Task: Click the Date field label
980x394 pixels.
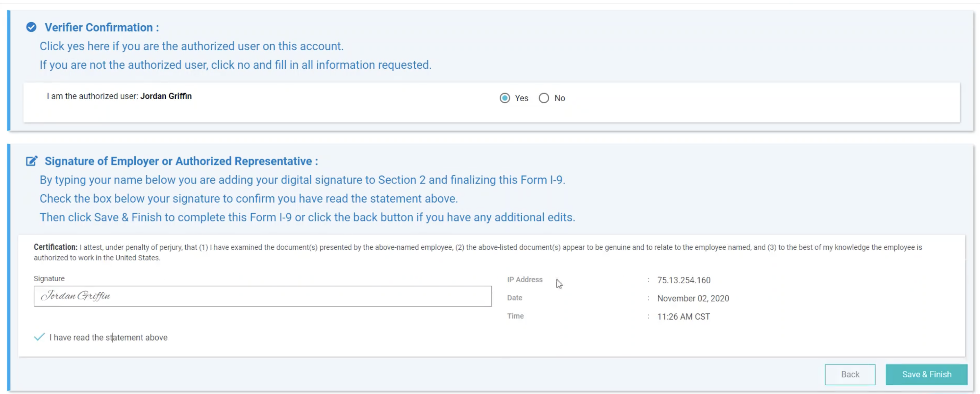Action: pos(514,298)
